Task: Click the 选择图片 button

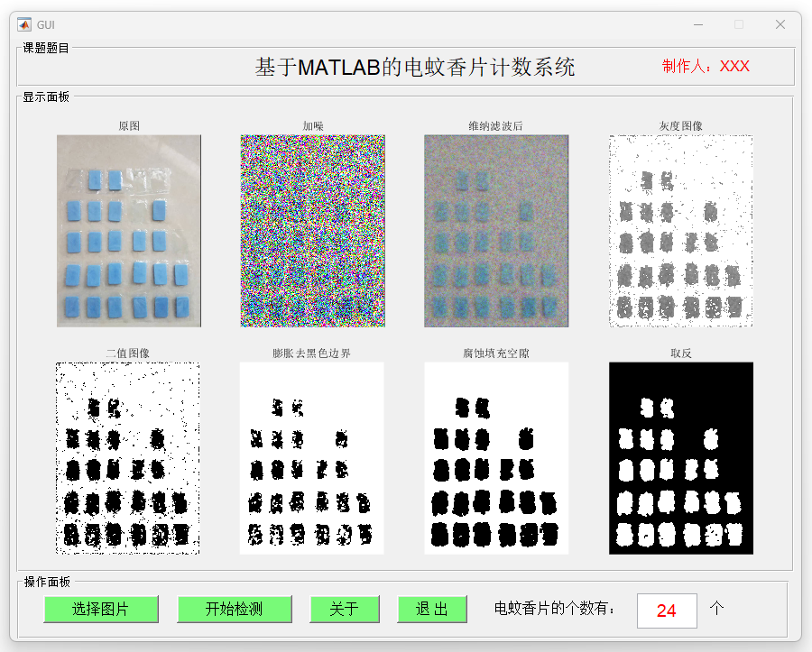Action: [x=101, y=609]
